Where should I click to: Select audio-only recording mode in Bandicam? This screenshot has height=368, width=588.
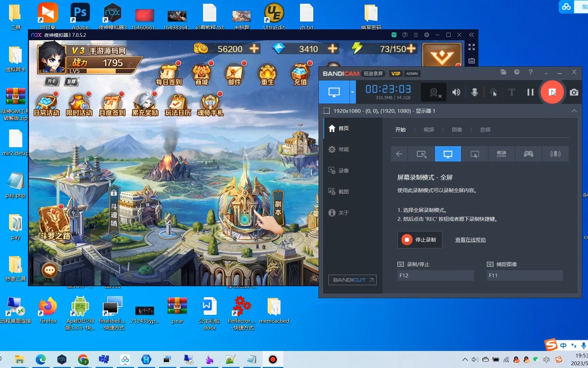[x=555, y=154]
